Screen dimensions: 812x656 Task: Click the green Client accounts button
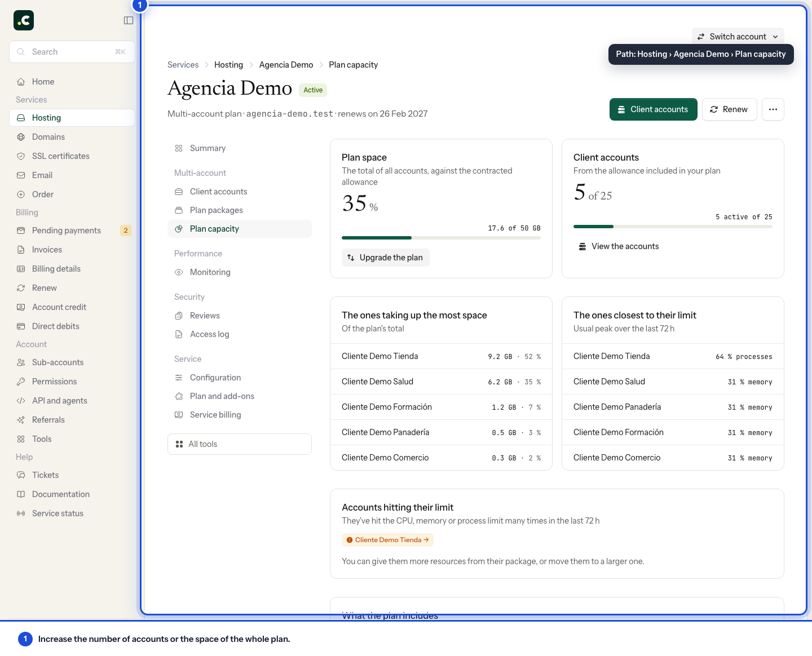click(x=653, y=109)
